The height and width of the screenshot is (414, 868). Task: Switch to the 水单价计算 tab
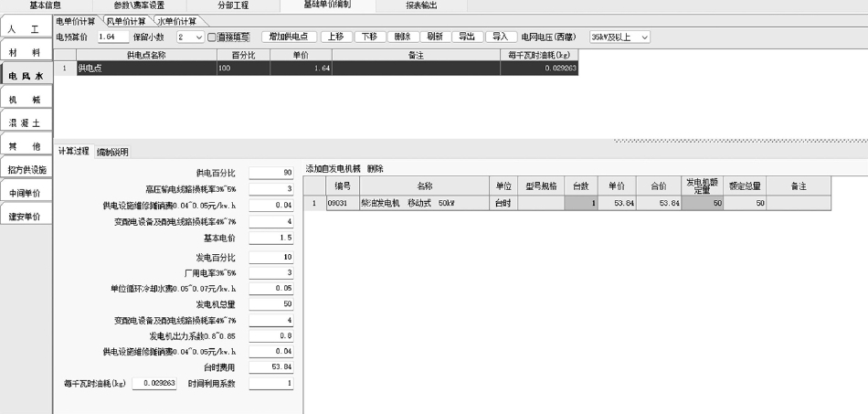176,21
